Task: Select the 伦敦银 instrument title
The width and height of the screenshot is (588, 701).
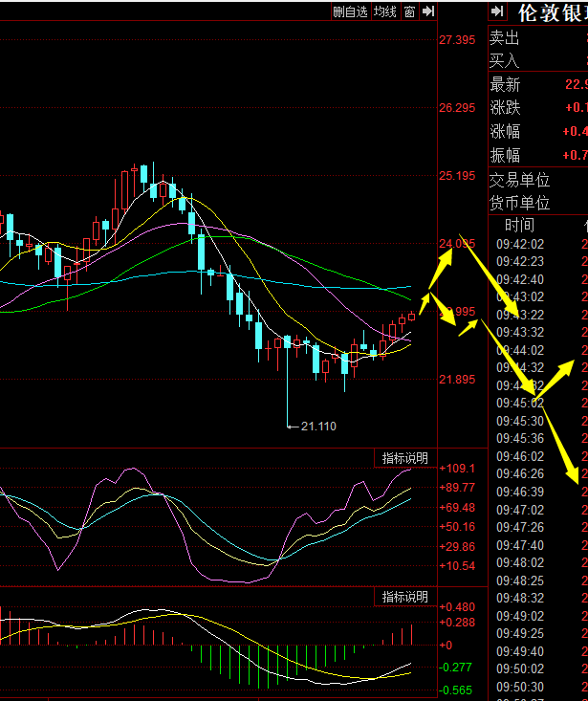Action: coord(553,13)
